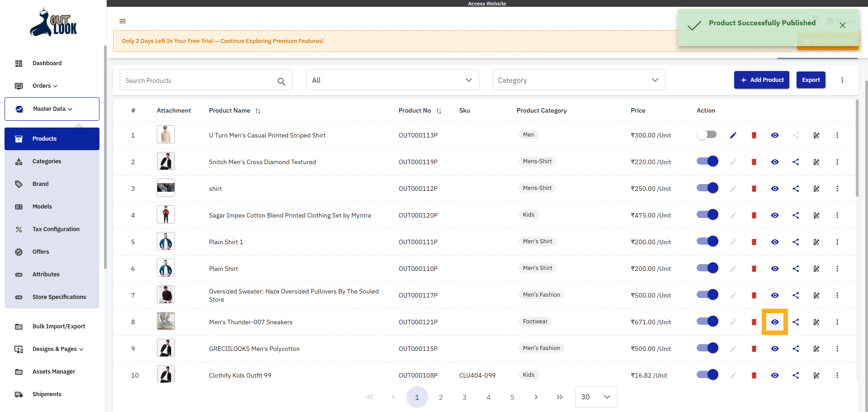Viewport: 868px width, 412px height.
Task: Edit the U Turn Men's Casual Printed Striped Shirt
Action: click(x=733, y=135)
